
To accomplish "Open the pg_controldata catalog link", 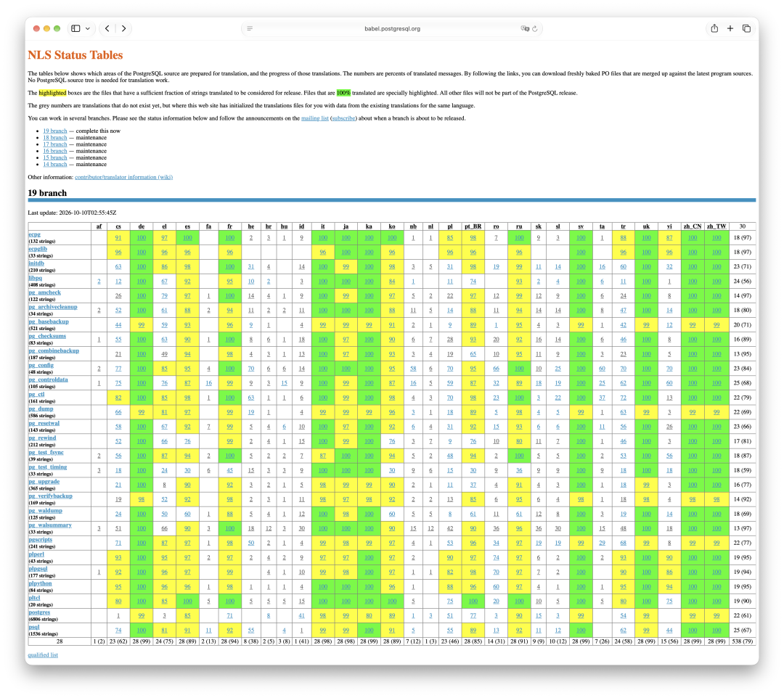I will point(49,379).
